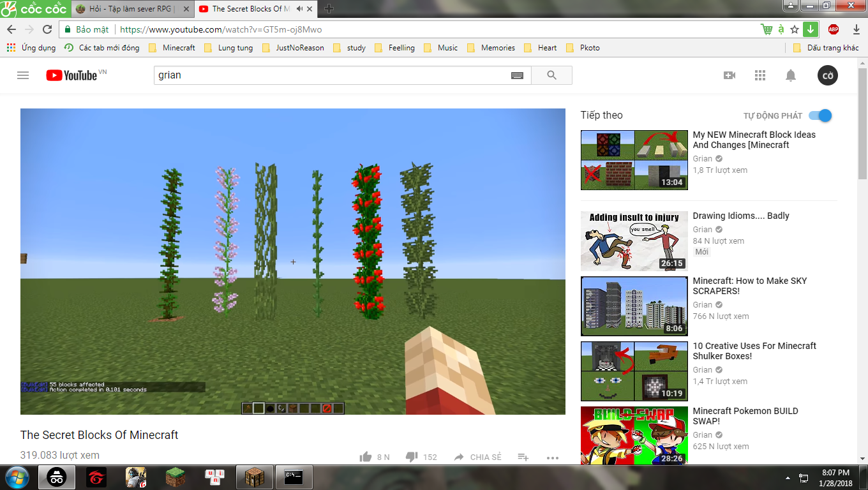Open the 13:04 Block Ideas thumbnail
Screen dimensions: 868x490
tap(634, 160)
